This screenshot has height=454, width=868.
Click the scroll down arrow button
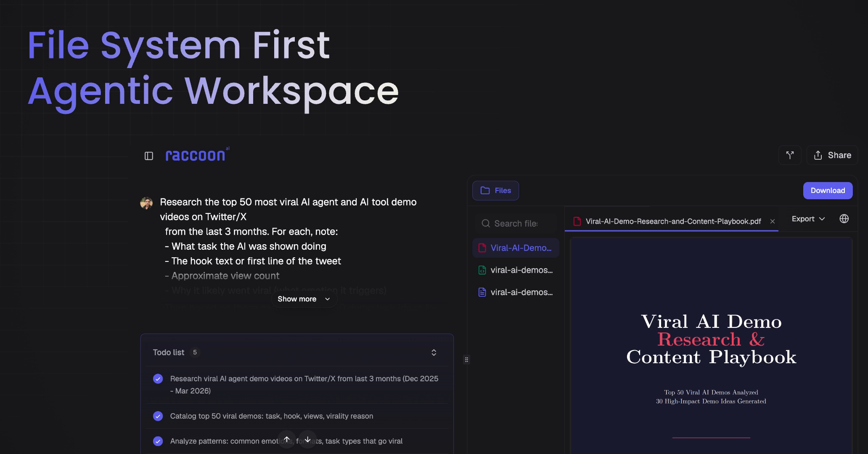click(307, 439)
